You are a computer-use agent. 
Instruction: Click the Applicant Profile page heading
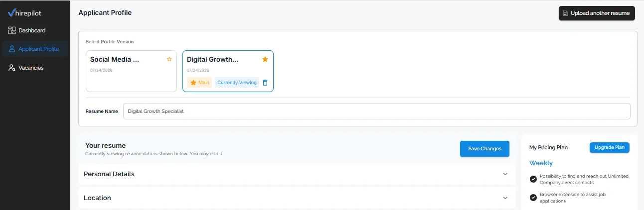click(105, 12)
